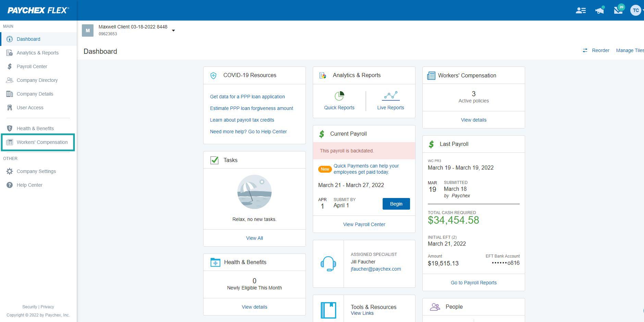Click the Reorder arrows icon
The image size is (644, 322).
coord(585,50)
